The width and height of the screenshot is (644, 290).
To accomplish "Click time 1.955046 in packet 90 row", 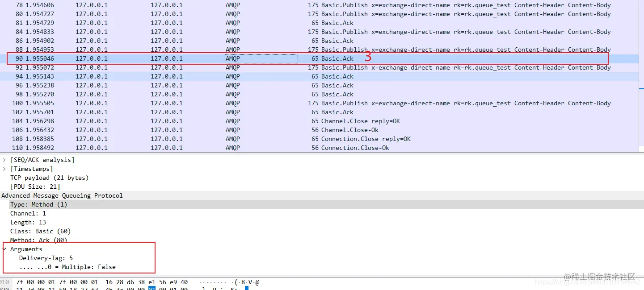I will click(x=40, y=58).
